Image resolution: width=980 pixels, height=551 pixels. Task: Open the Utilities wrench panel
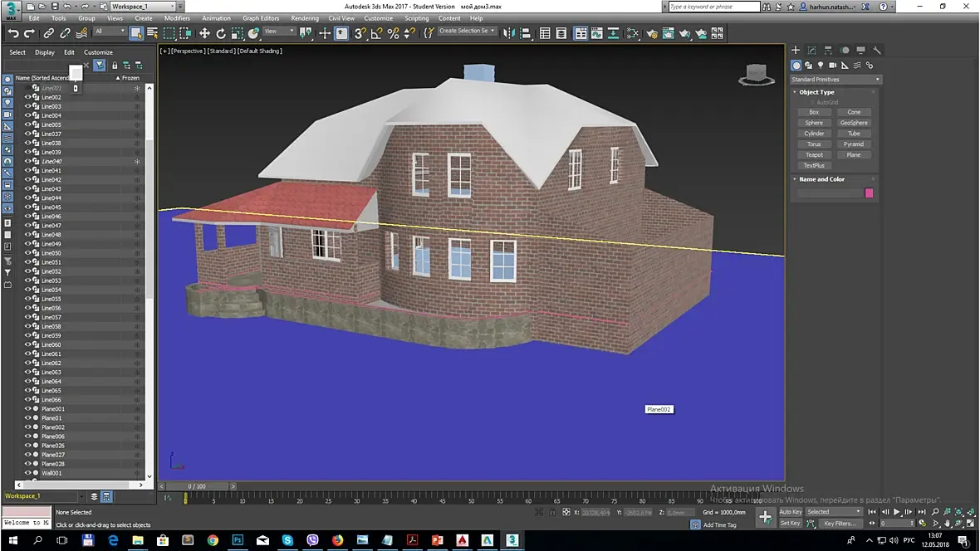click(877, 51)
